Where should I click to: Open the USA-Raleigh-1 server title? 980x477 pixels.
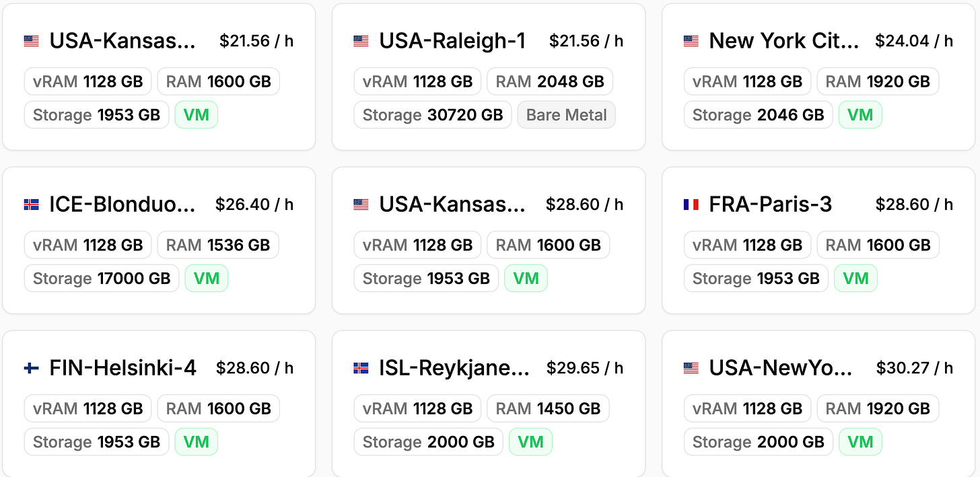tap(452, 41)
